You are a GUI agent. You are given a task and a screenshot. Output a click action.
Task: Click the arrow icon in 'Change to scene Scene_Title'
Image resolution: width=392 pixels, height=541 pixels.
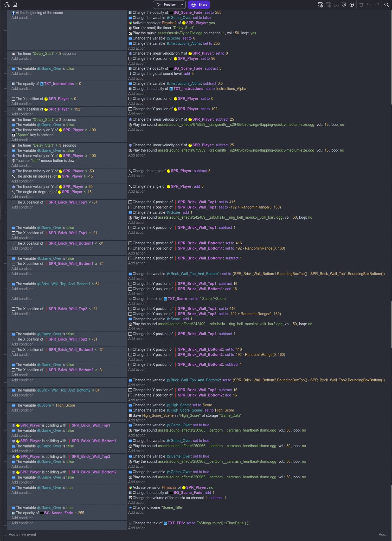pyautogui.click(x=130, y=507)
